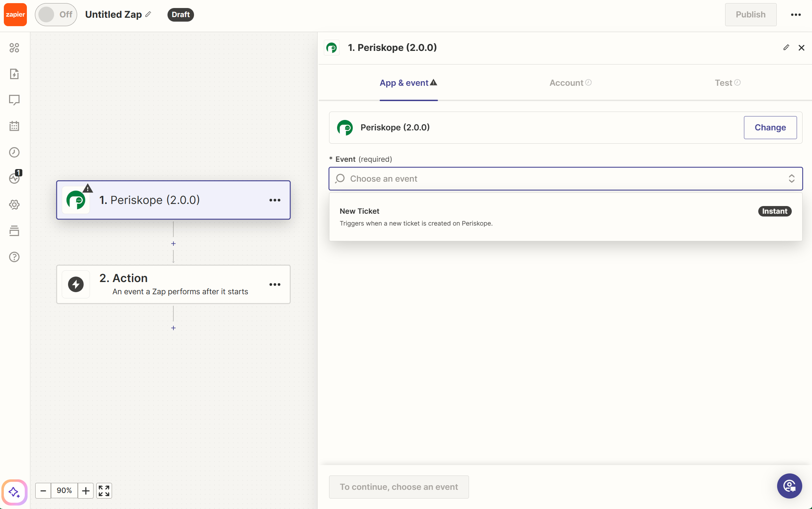Viewport: 812px width, 509px height.
Task: Click the search magnifier in event field
Action: coord(340,179)
